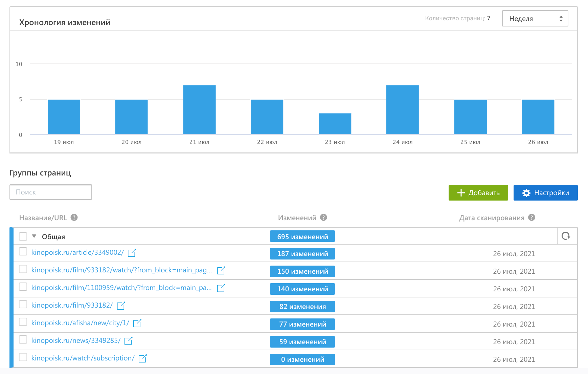The width and height of the screenshot is (588, 374).
Task: Open external link icon for afisha/new/city/1/
Action: (137, 323)
